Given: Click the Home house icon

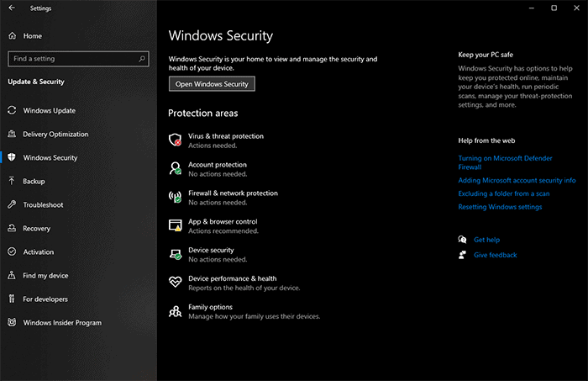Looking at the screenshot, I should 13,35.
